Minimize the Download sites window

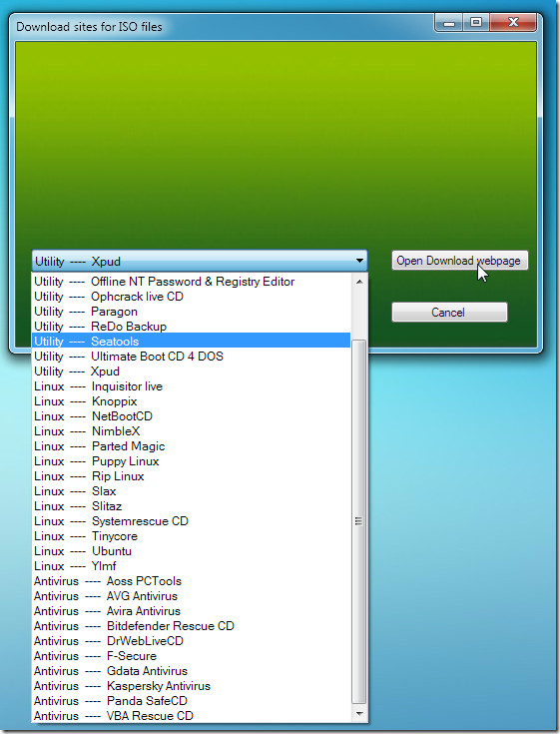tap(449, 22)
